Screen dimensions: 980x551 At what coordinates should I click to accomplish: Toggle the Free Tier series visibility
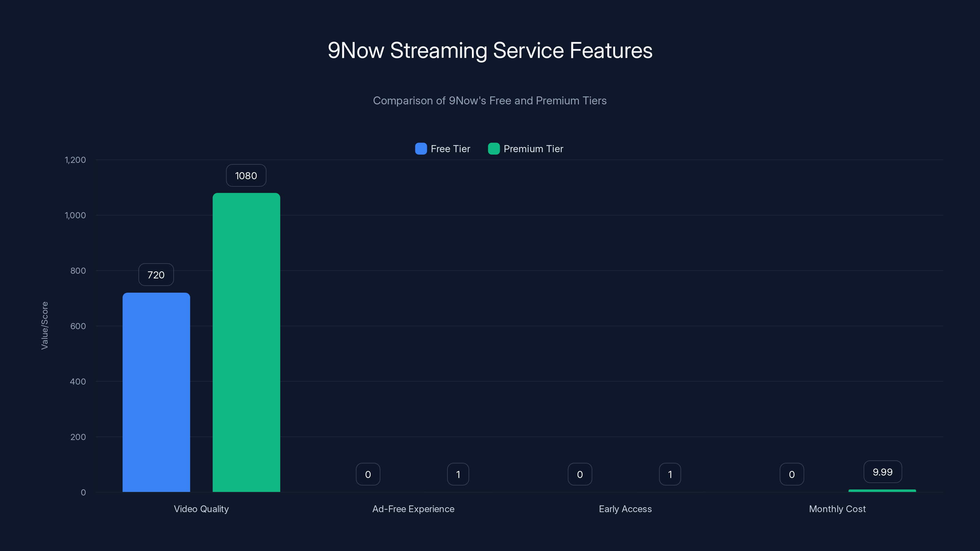pyautogui.click(x=443, y=149)
